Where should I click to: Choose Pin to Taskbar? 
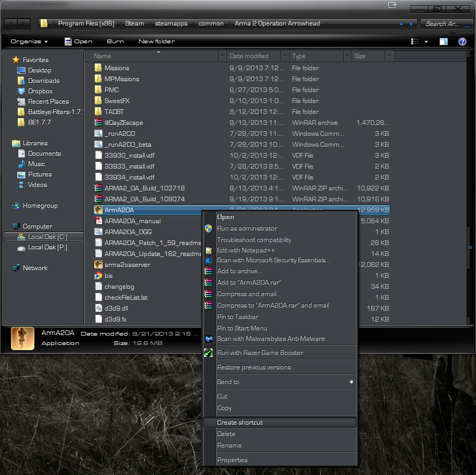(x=237, y=317)
